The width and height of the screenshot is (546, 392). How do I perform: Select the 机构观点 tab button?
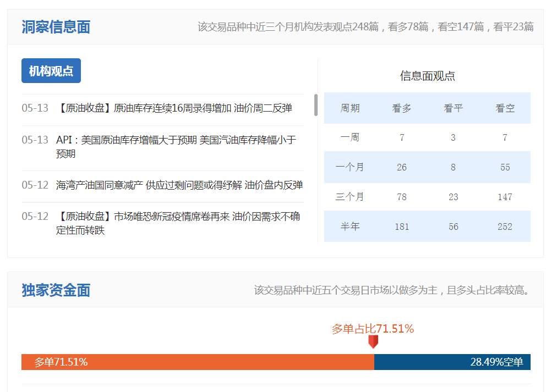pyautogui.click(x=51, y=70)
